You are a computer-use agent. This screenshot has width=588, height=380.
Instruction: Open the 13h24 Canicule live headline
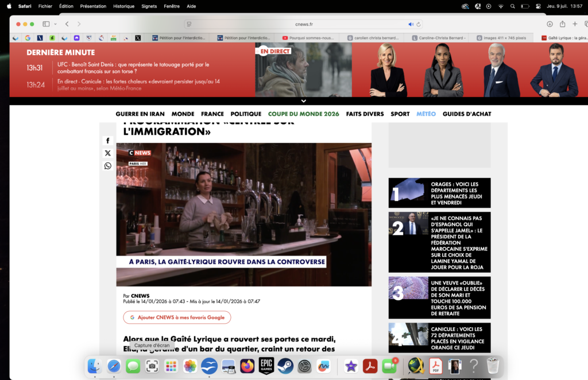click(x=138, y=85)
